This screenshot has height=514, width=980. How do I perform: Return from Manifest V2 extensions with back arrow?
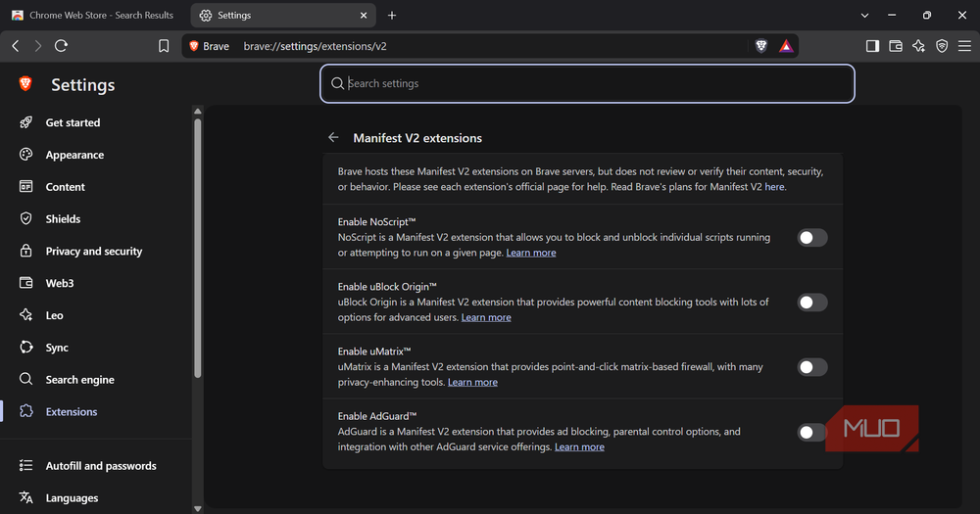pyautogui.click(x=333, y=137)
